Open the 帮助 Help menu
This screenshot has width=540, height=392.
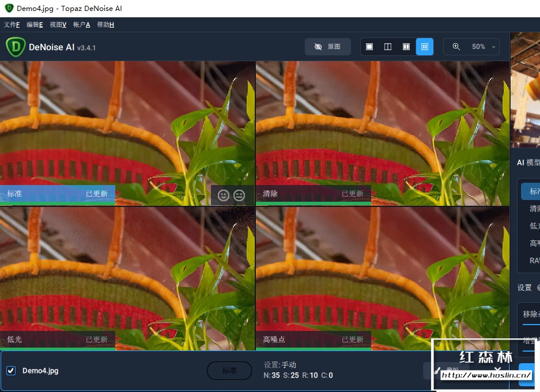pyautogui.click(x=105, y=25)
